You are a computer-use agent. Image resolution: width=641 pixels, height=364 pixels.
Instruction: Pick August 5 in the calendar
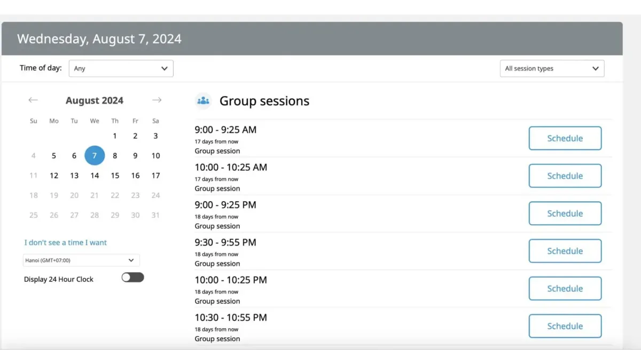click(54, 156)
